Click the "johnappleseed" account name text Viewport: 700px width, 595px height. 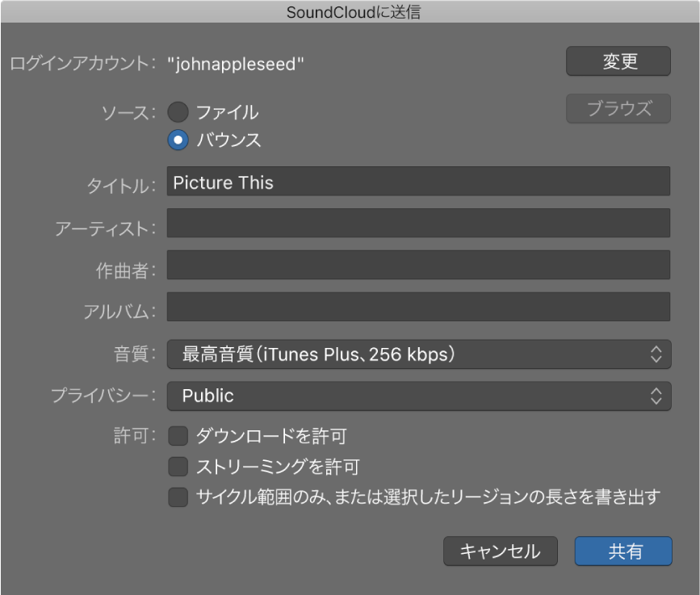coord(235,65)
